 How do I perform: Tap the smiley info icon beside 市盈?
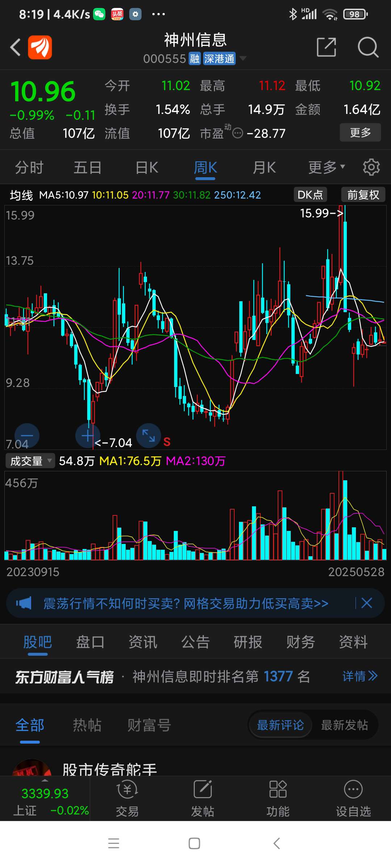tap(237, 133)
